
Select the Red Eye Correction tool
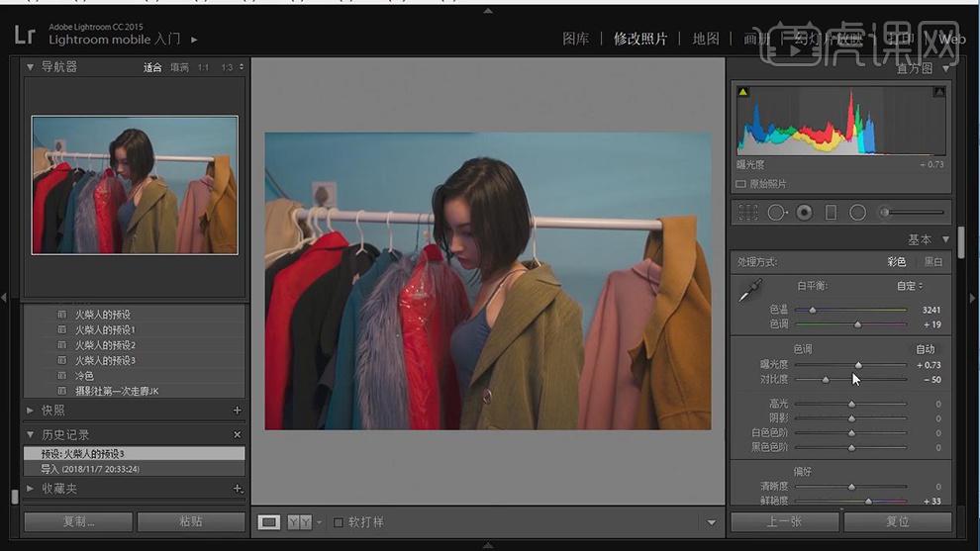805,213
